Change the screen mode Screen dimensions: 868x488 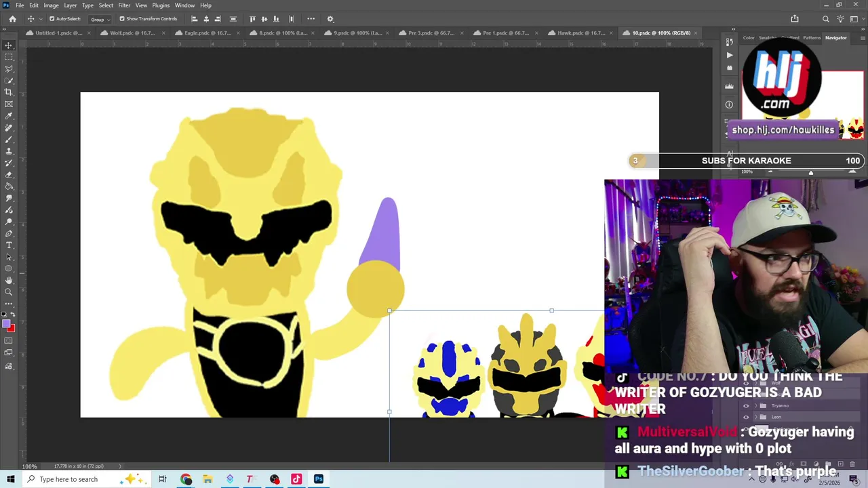9,353
